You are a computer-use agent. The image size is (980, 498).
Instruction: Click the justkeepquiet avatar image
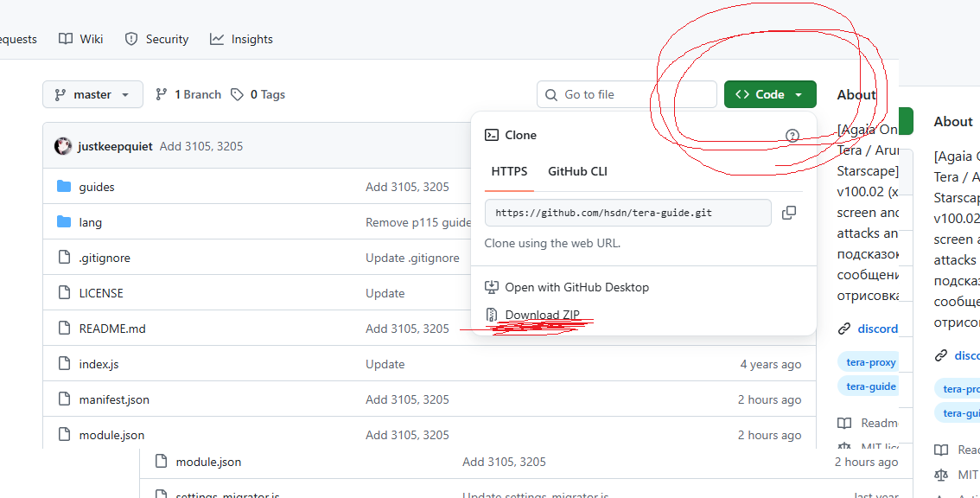(x=63, y=146)
